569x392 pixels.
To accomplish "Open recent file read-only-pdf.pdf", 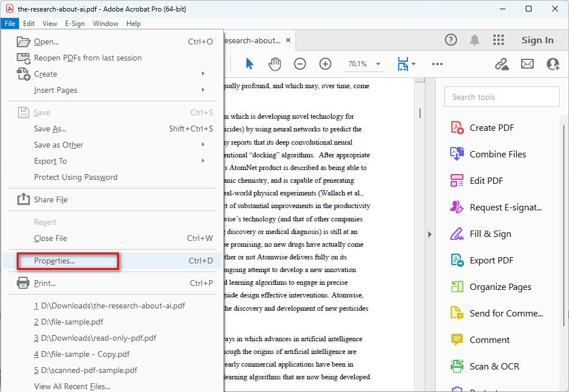I will pyautogui.click(x=113, y=338).
